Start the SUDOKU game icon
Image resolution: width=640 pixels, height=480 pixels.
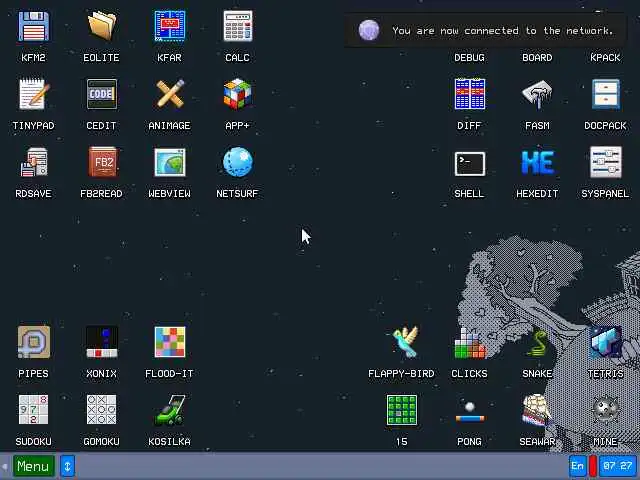(33, 409)
